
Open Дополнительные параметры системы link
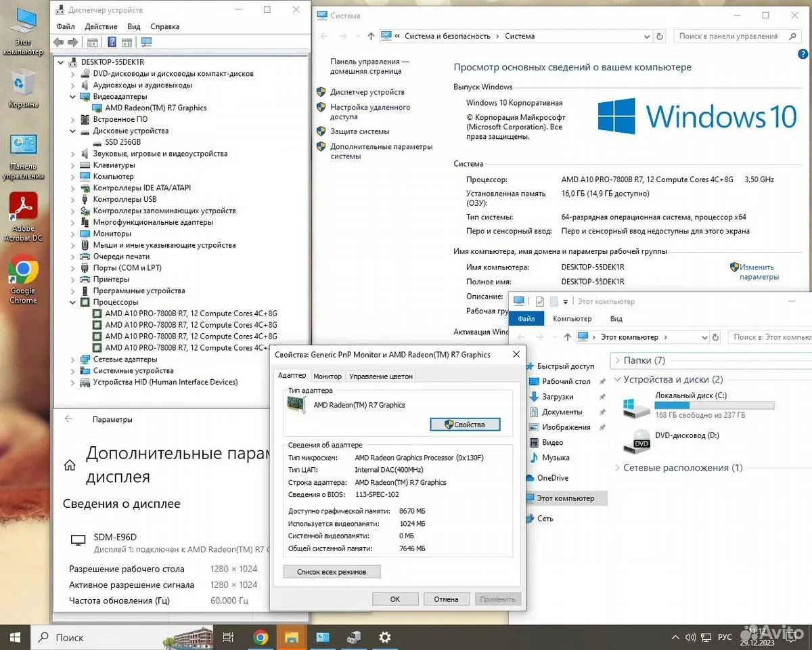381,151
